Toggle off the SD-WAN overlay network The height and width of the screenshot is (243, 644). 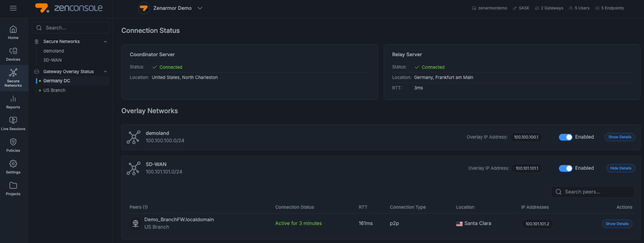[x=565, y=169]
